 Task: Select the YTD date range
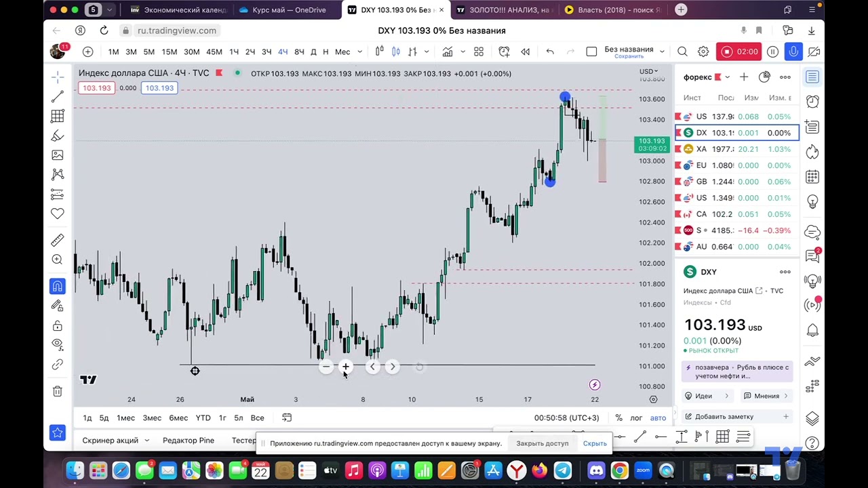203,418
